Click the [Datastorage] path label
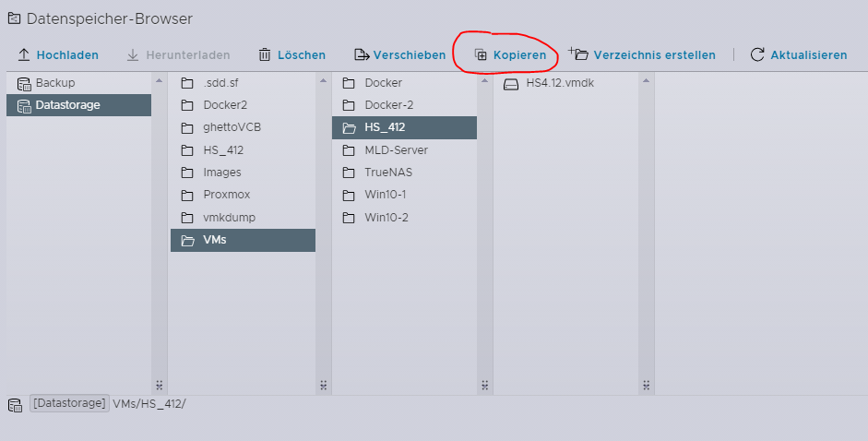 (x=69, y=404)
